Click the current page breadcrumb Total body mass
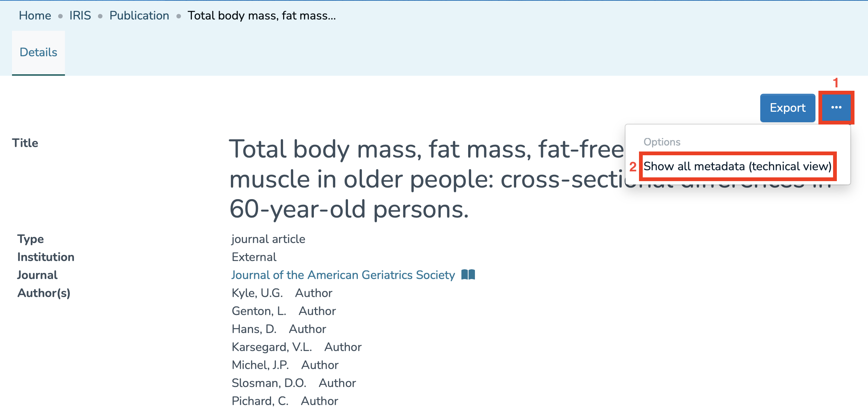 262,15
